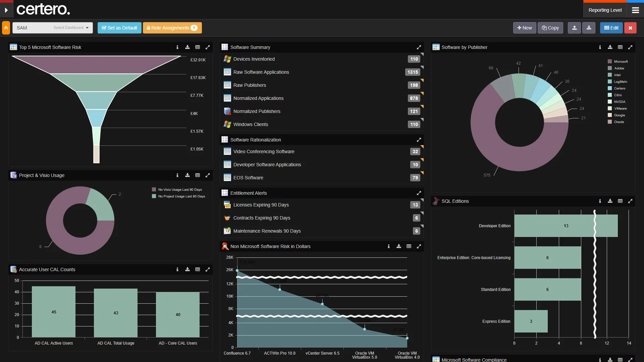Expand Project & Visio Usage widget fullscreen
The image size is (644, 362).
[x=208, y=175]
